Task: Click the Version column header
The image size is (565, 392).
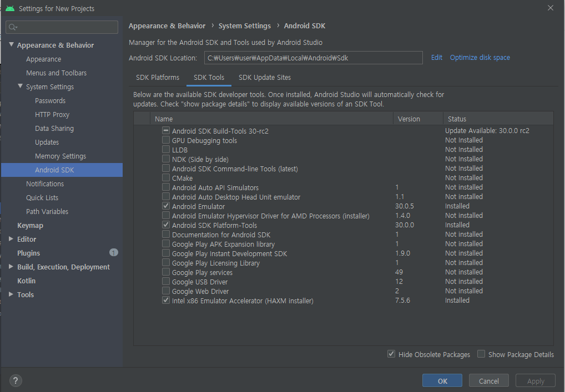Action: point(418,119)
